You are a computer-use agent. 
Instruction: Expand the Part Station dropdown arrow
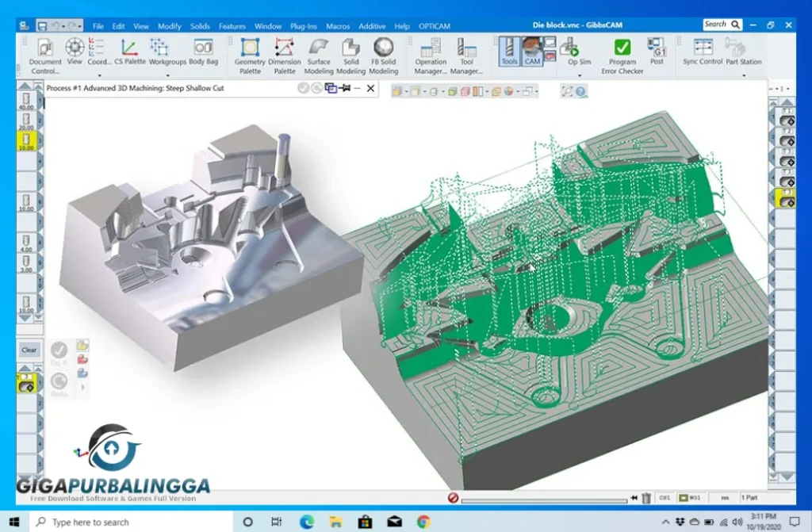point(744,76)
